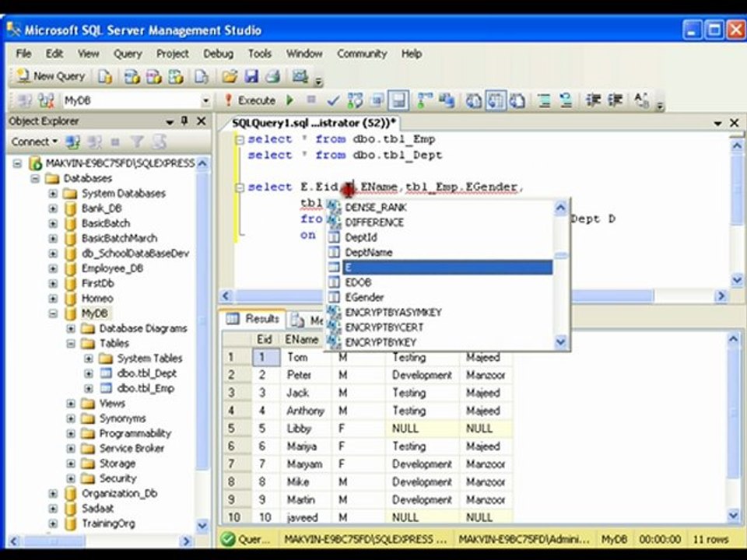The height and width of the screenshot is (560, 747).
Task: Click the New Query button
Action: point(51,76)
